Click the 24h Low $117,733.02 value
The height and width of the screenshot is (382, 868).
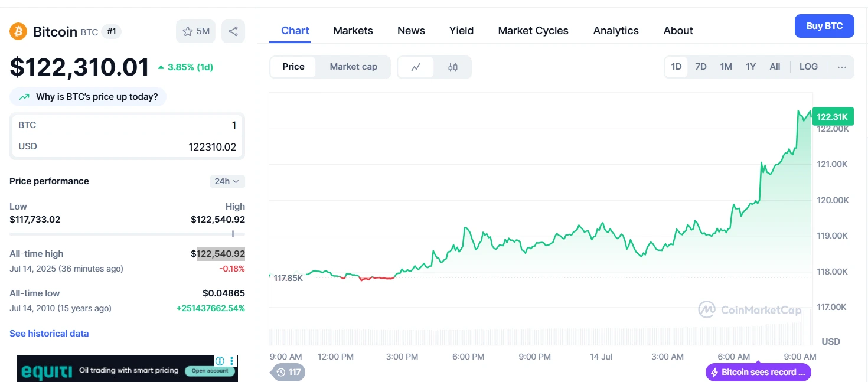point(35,220)
